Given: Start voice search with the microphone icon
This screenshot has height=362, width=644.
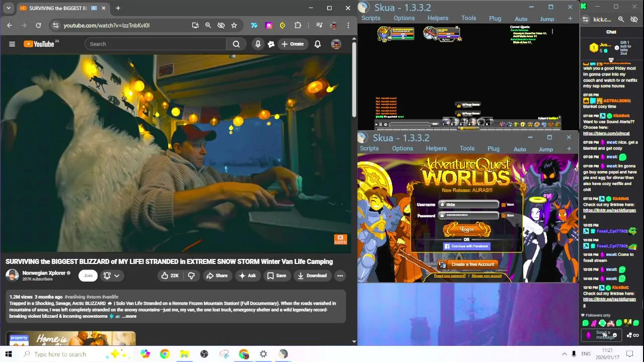Looking at the screenshot, I should coord(258,44).
